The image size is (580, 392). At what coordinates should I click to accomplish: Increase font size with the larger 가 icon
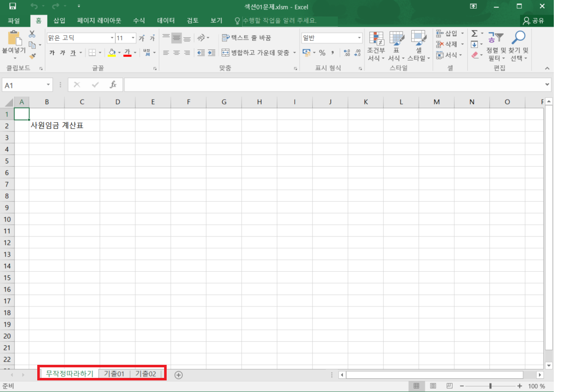point(141,38)
